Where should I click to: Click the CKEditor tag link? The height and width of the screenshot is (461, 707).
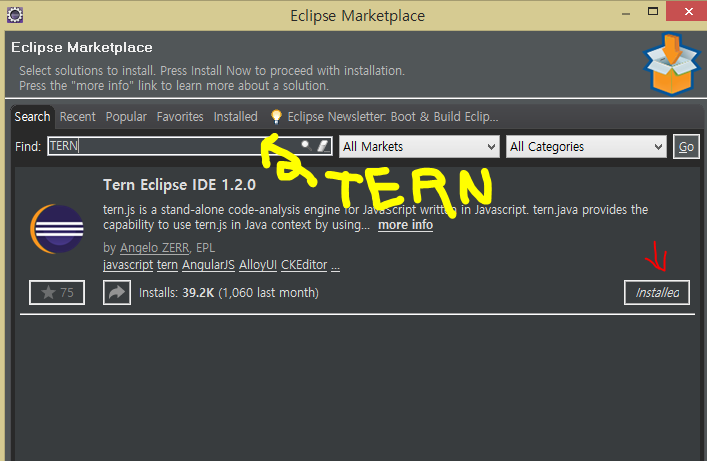coord(304,265)
